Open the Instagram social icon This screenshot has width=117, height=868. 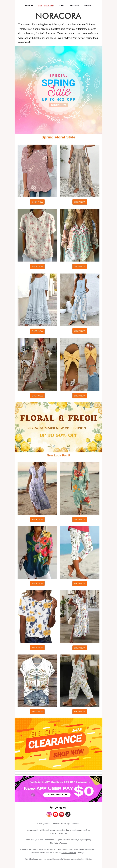49,814
